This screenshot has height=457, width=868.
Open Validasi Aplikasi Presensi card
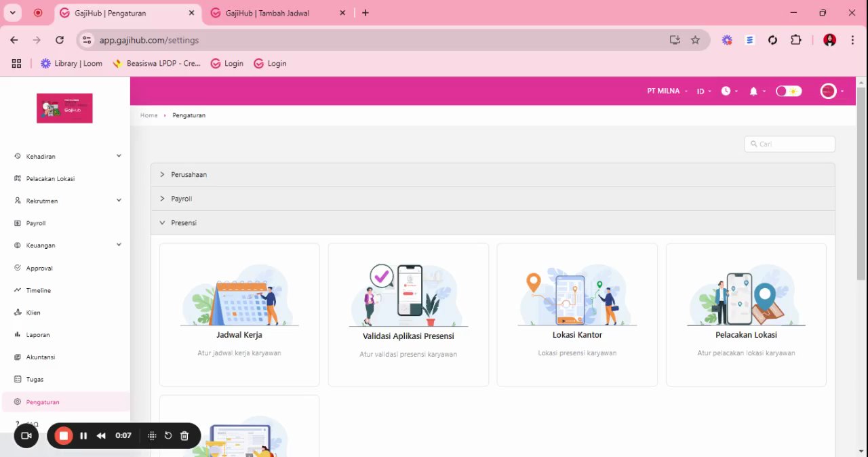coord(408,315)
